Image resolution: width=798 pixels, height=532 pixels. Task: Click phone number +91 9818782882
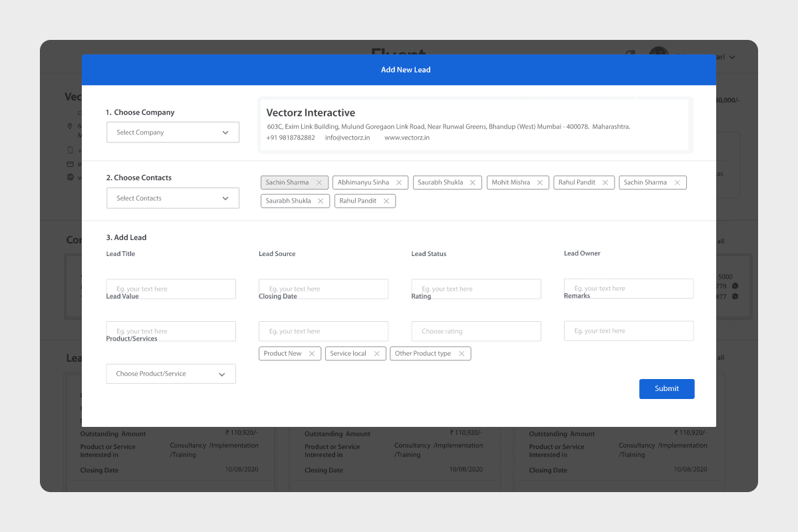[291, 138]
